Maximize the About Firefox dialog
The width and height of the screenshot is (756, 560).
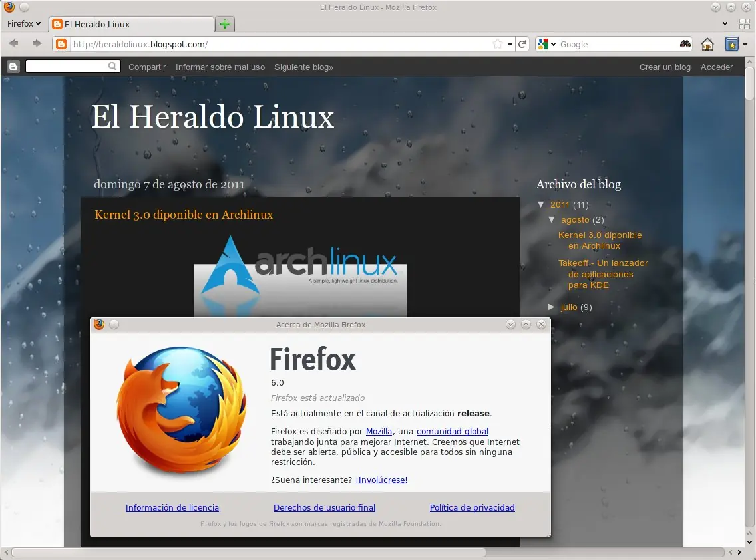point(526,325)
